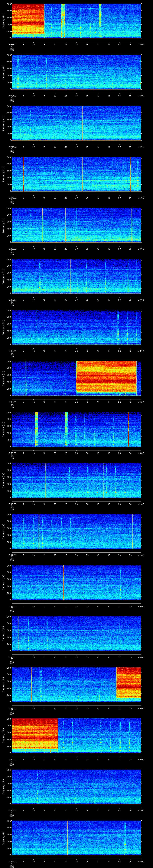Open the spectrogram panel starting at 6:45:00

click(x=76, y=736)
